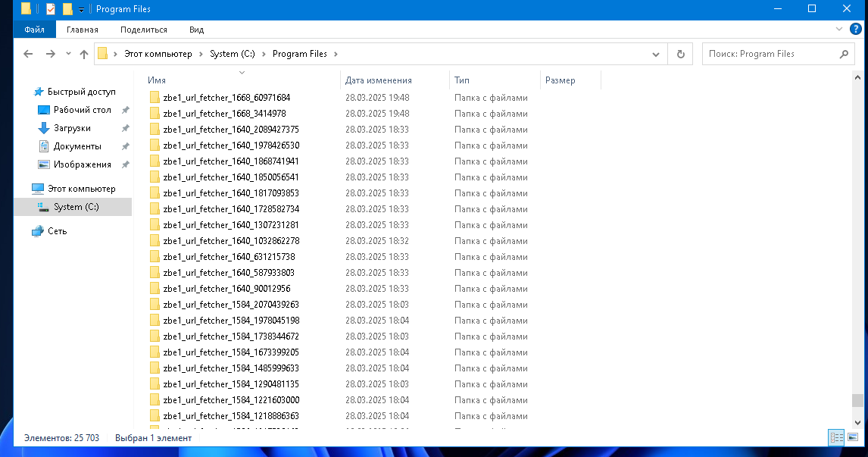Open the Файл menu tab
This screenshot has height=457, width=868.
pos(34,30)
